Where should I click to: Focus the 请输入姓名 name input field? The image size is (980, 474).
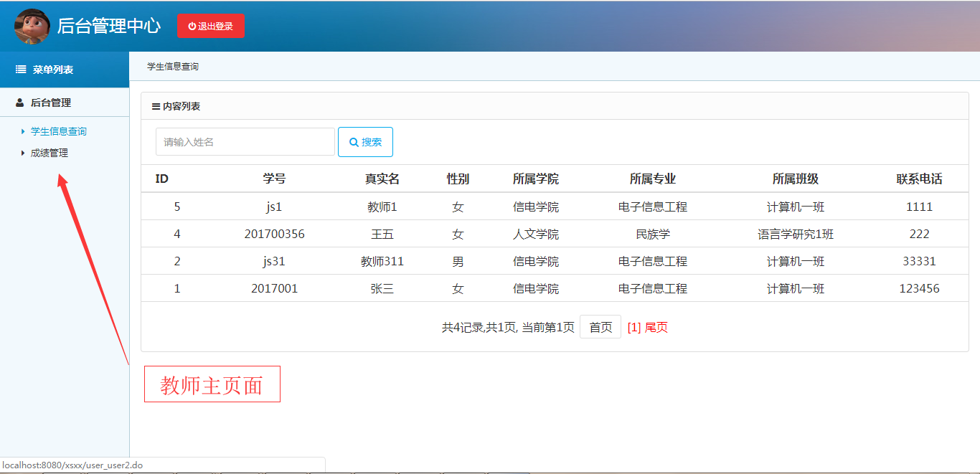tap(245, 142)
